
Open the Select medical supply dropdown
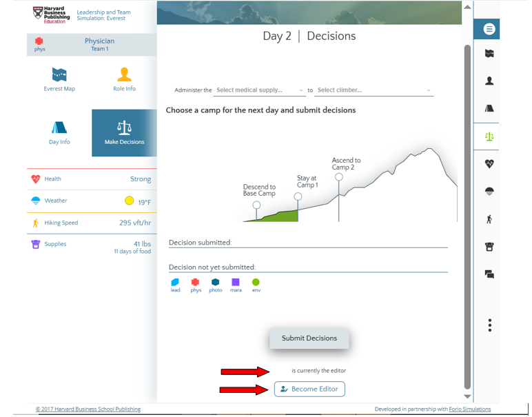[260, 90]
